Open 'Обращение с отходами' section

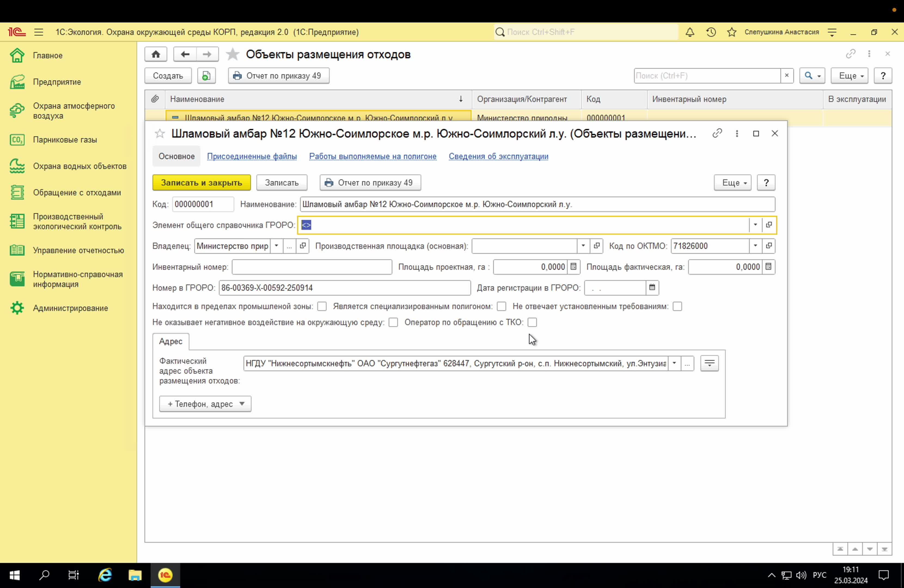pyautogui.click(x=68, y=192)
